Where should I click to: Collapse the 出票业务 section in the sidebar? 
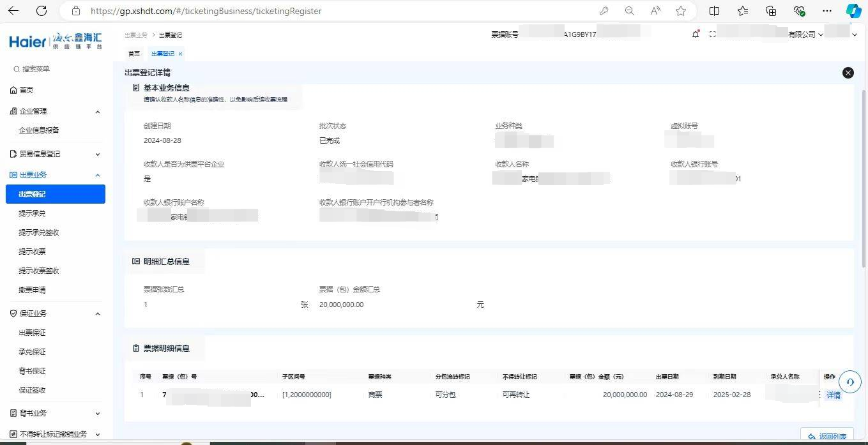97,174
